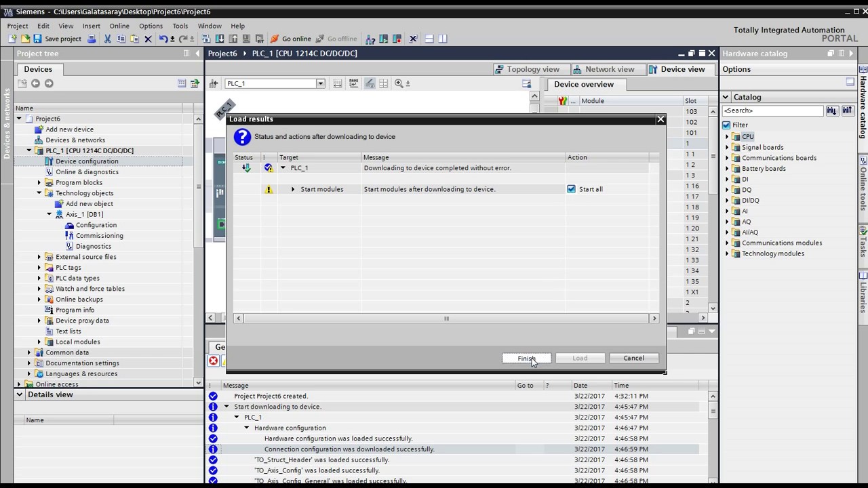Click the zoom magnifier in device view toolbar
This screenshot has width=868, height=488.
click(x=399, y=83)
